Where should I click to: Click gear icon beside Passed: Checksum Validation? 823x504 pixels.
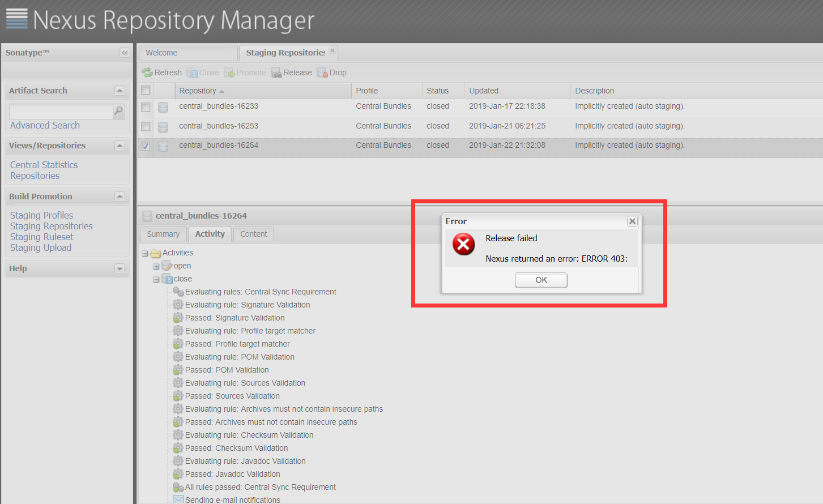point(178,448)
